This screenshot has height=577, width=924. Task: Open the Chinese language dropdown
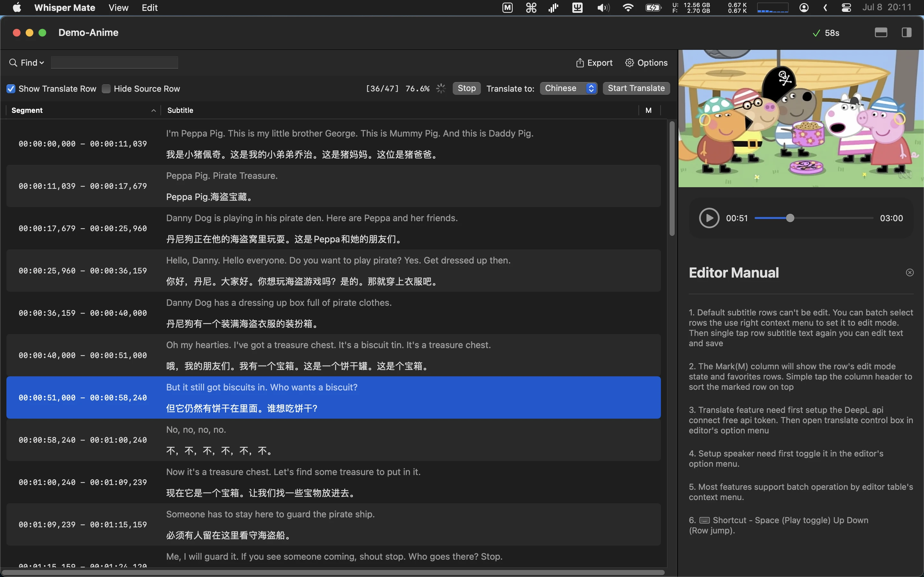point(568,88)
